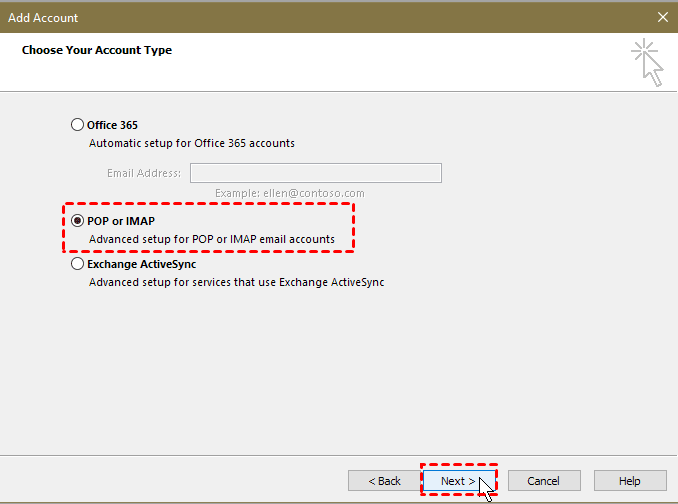Click the "POP or IMAP" bold label text
The width and height of the screenshot is (678, 504).
pyautogui.click(x=122, y=221)
